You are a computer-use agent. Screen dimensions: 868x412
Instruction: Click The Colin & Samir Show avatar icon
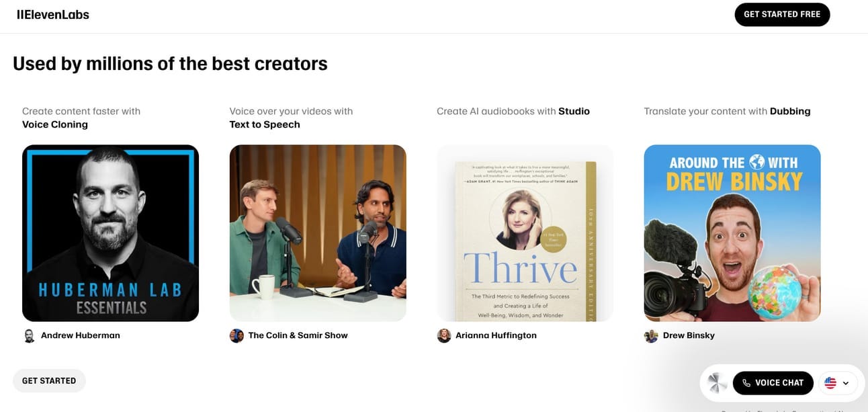236,335
